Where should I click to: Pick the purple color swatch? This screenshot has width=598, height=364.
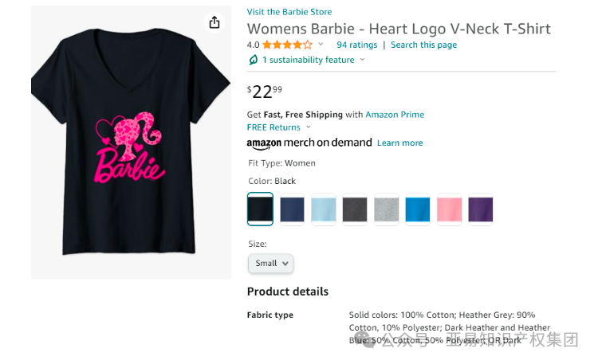pos(481,209)
